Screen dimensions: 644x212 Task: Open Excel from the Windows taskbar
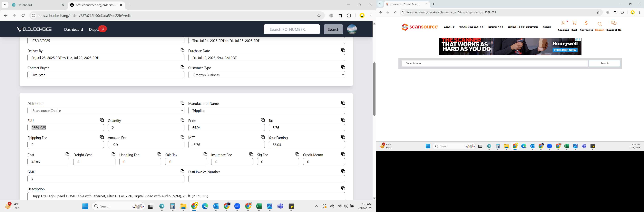pos(259,206)
